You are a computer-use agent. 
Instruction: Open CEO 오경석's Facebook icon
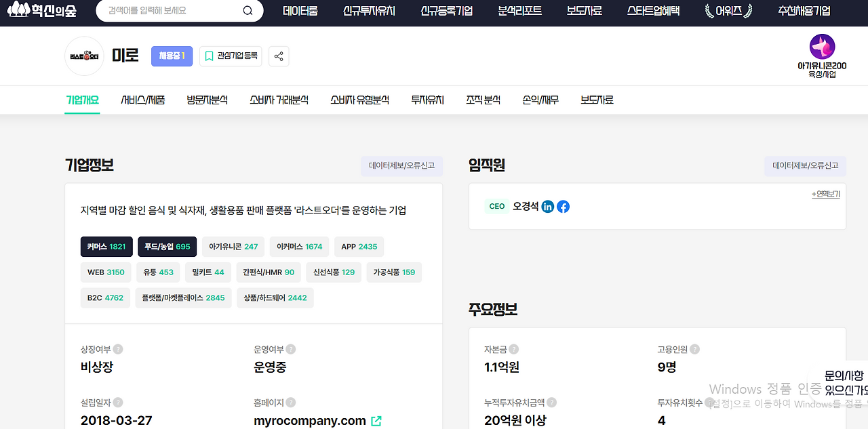click(x=563, y=207)
